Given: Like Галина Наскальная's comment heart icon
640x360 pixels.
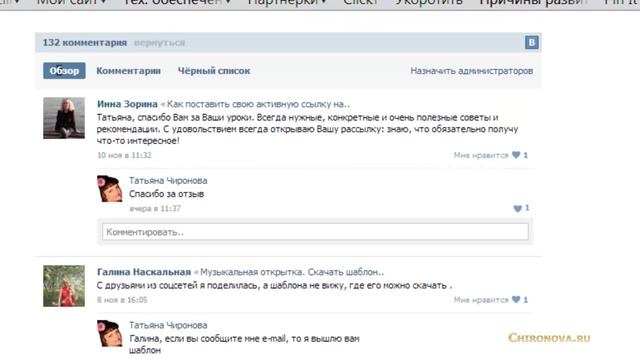Looking at the screenshot, I should click(x=516, y=300).
